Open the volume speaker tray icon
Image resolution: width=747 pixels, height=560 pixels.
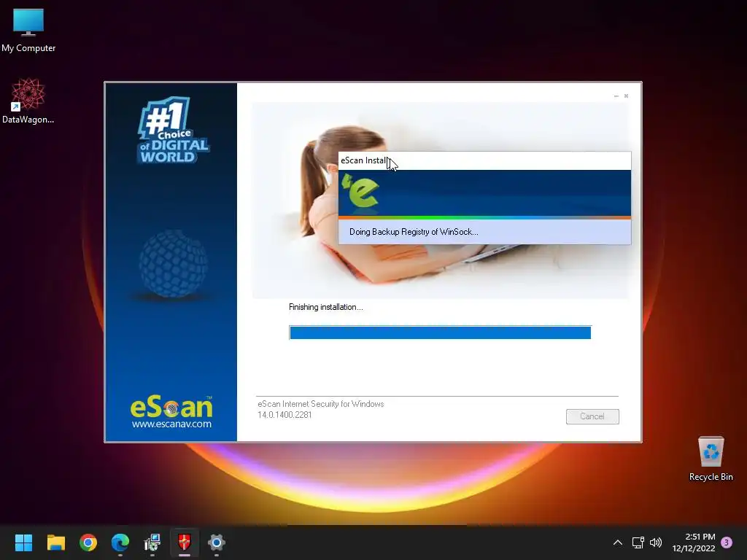pos(656,542)
